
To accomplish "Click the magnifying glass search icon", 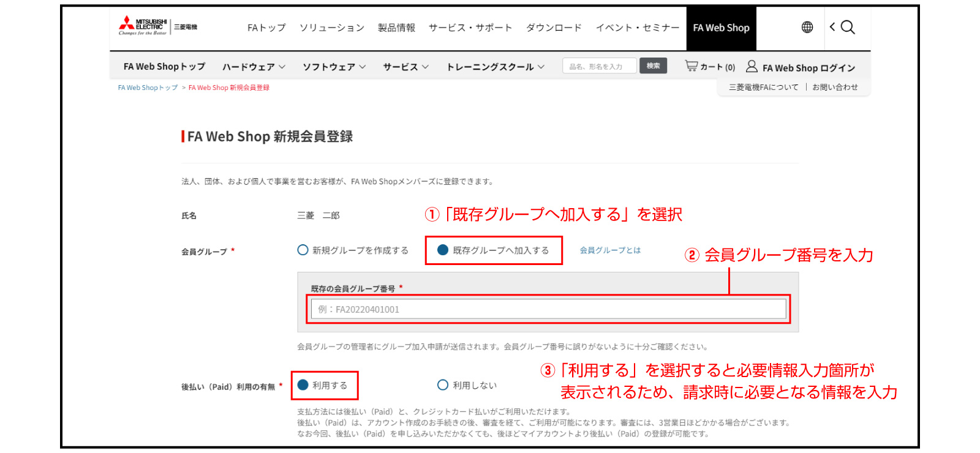I will click(x=848, y=27).
